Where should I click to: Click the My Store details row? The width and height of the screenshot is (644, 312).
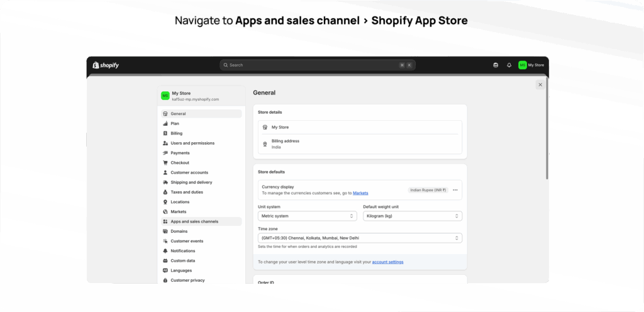[360, 127]
